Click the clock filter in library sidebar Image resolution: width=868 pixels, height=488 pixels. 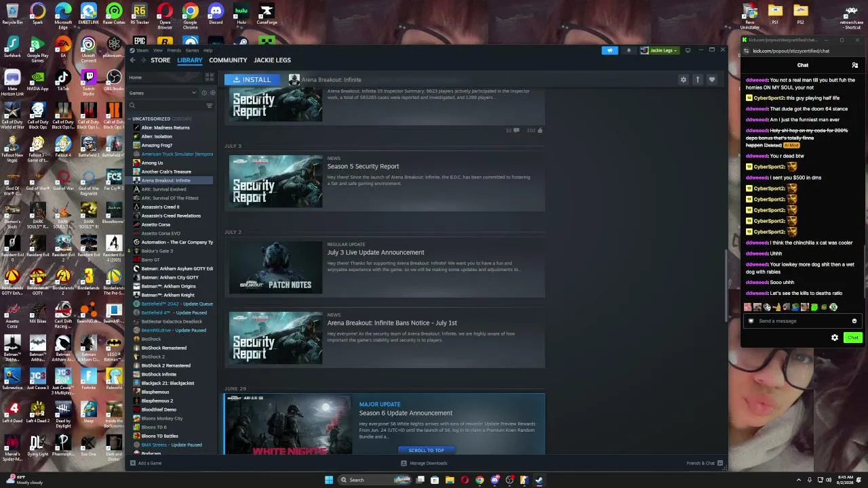point(204,93)
